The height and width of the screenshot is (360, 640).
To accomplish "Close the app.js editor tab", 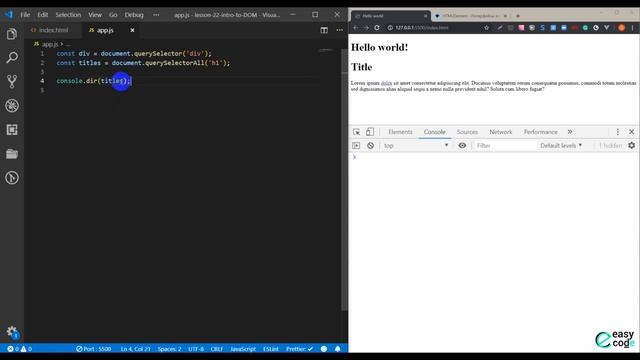I will [x=132, y=30].
